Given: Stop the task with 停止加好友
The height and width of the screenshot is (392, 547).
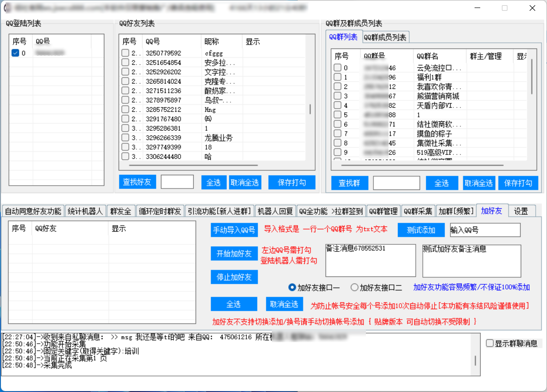Looking at the screenshot, I should [234, 277].
